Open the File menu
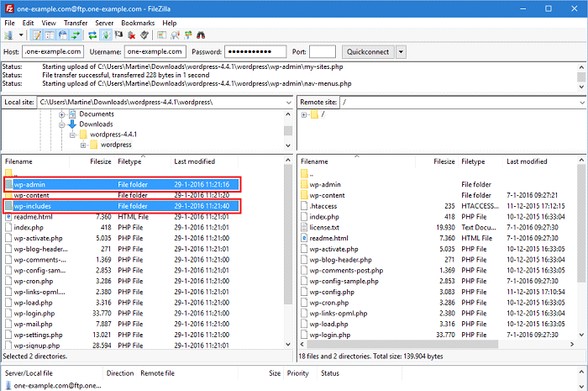Image resolution: width=588 pixels, height=391 pixels. pos(10,23)
